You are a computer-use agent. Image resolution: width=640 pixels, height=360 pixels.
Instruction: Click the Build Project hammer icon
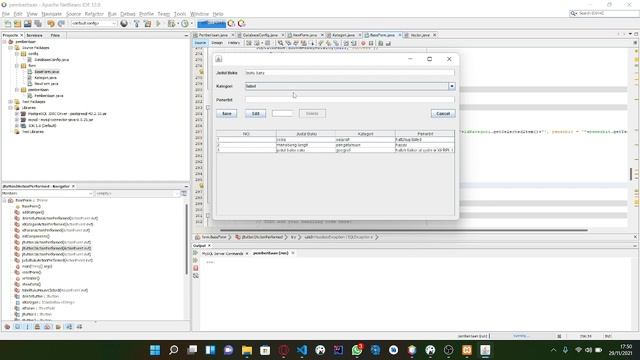(x=137, y=24)
